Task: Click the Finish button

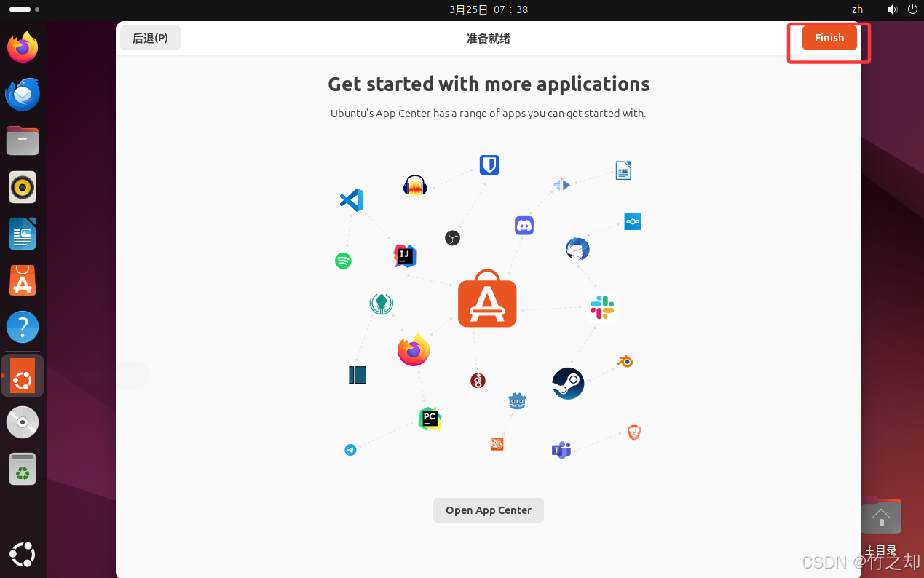Action: pyautogui.click(x=829, y=38)
